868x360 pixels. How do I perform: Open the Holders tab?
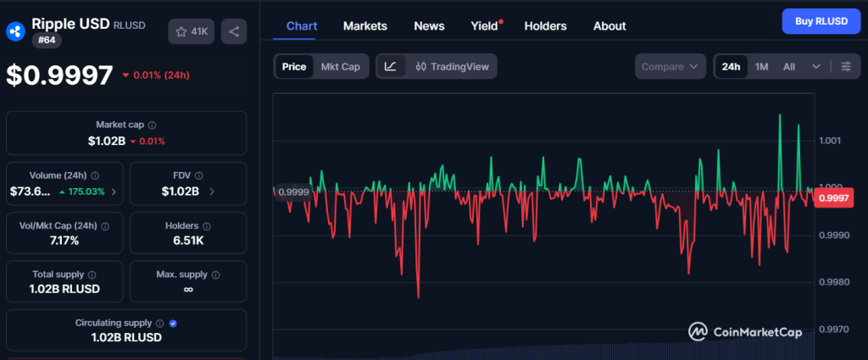545,26
